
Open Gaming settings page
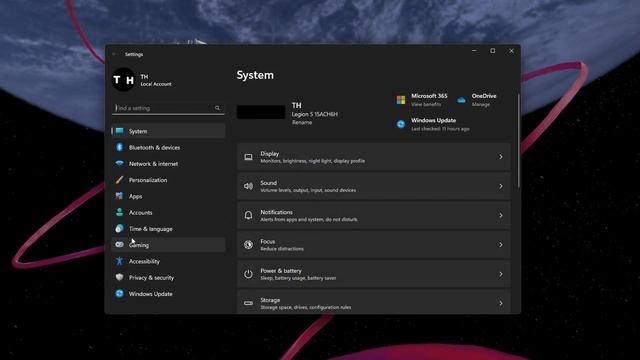[x=168, y=245]
